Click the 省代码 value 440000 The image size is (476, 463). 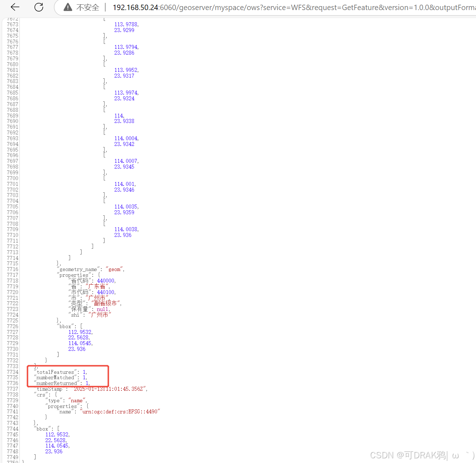click(106, 281)
